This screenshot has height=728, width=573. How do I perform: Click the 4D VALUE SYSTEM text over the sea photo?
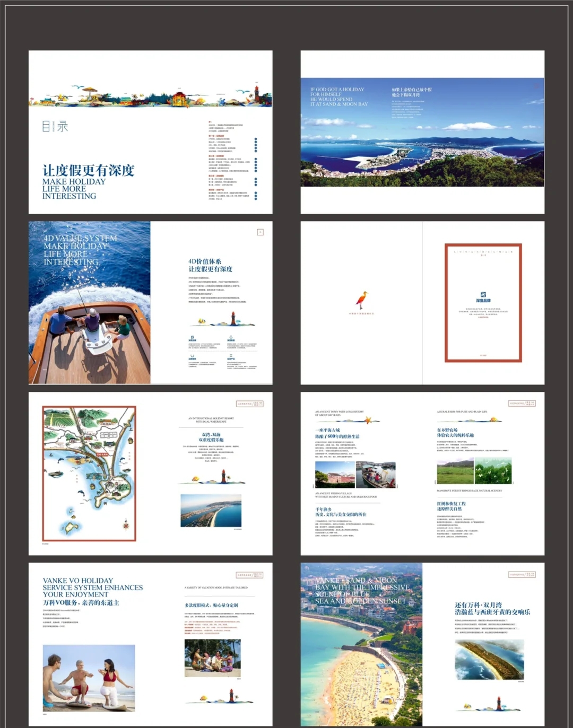click(81, 250)
